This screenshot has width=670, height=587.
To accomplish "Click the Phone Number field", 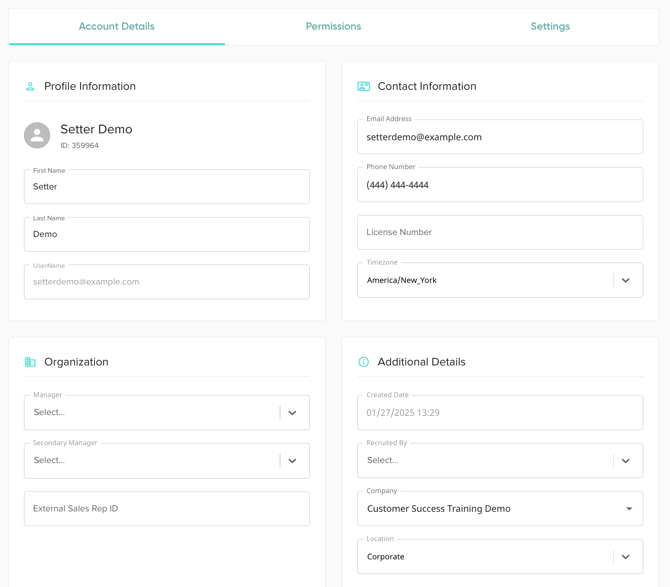I will pos(499,185).
